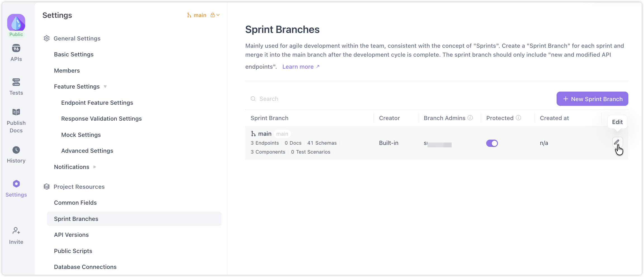Open Mock Settings page
Screen dimensions: 644x277
click(x=81, y=135)
